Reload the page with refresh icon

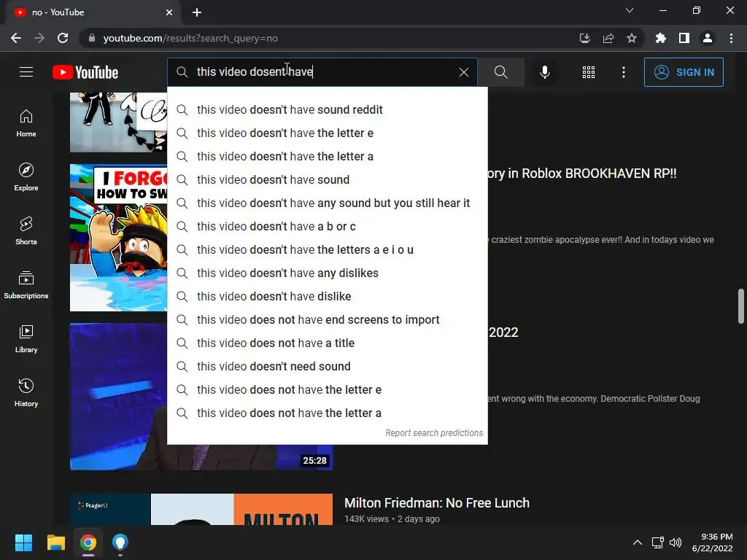[x=63, y=38]
